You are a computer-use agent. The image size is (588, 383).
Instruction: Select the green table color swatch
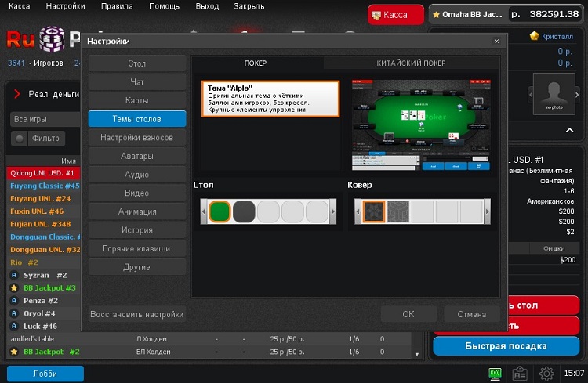[x=220, y=211]
